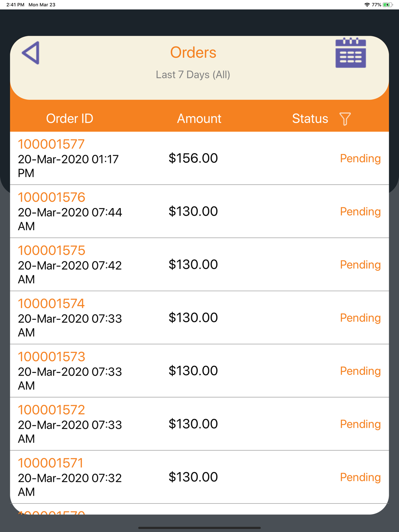
Task: Open order 100001571
Action: click(51, 463)
